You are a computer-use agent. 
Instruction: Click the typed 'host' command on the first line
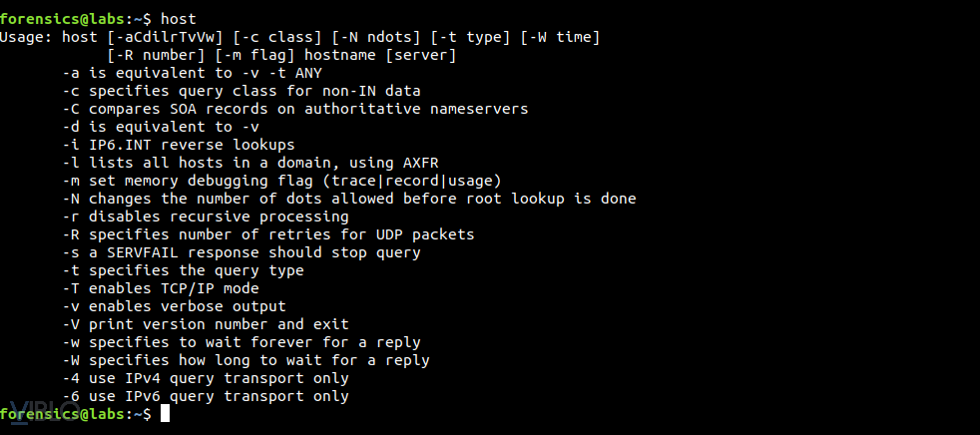pos(178,19)
